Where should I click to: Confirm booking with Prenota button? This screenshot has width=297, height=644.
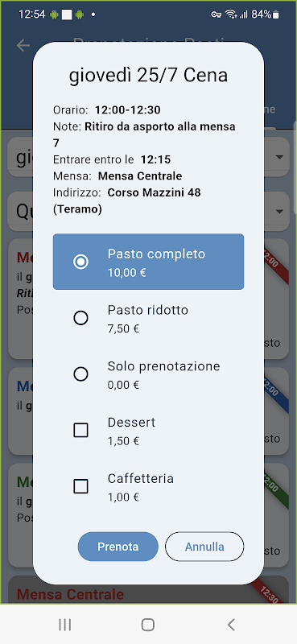(x=118, y=547)
